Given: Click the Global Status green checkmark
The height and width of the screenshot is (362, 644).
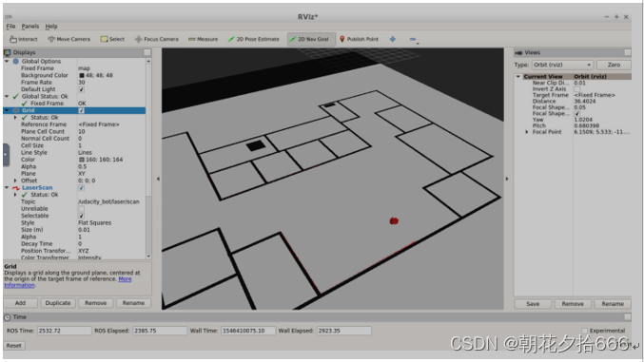Looking at the screenshot, I should tap(15, 97).
